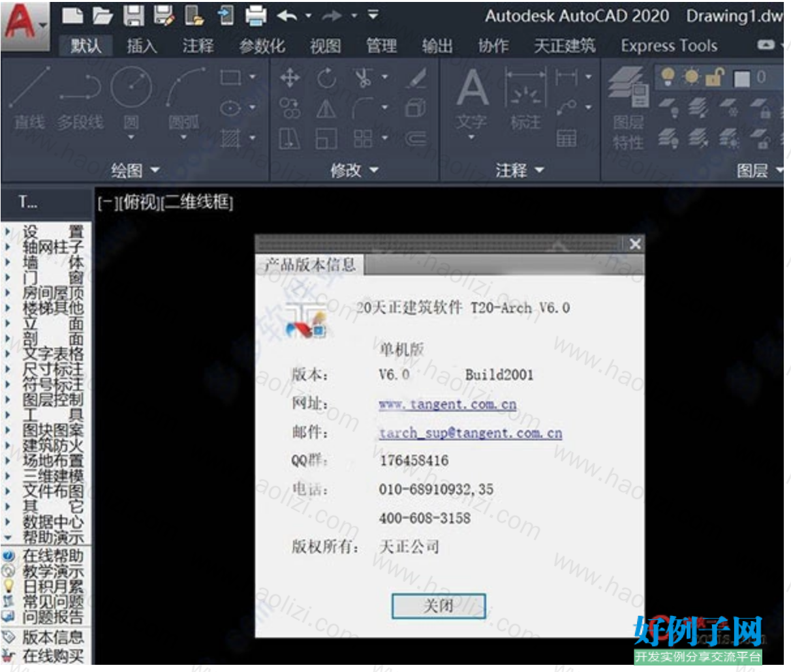
Task: Click the 产品版本信息 dialog tab
Action: [x=310, y=264]
